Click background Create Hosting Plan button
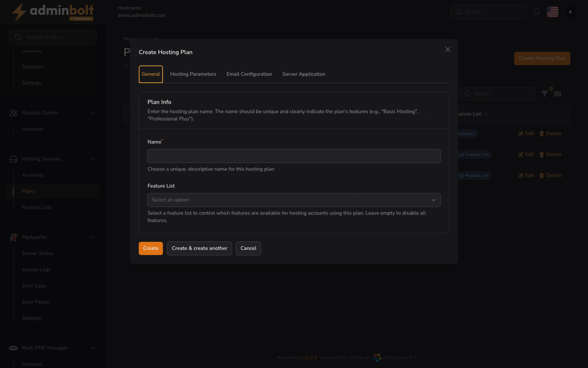This screenshot has height=368, width=588. (x=542, y=59)
